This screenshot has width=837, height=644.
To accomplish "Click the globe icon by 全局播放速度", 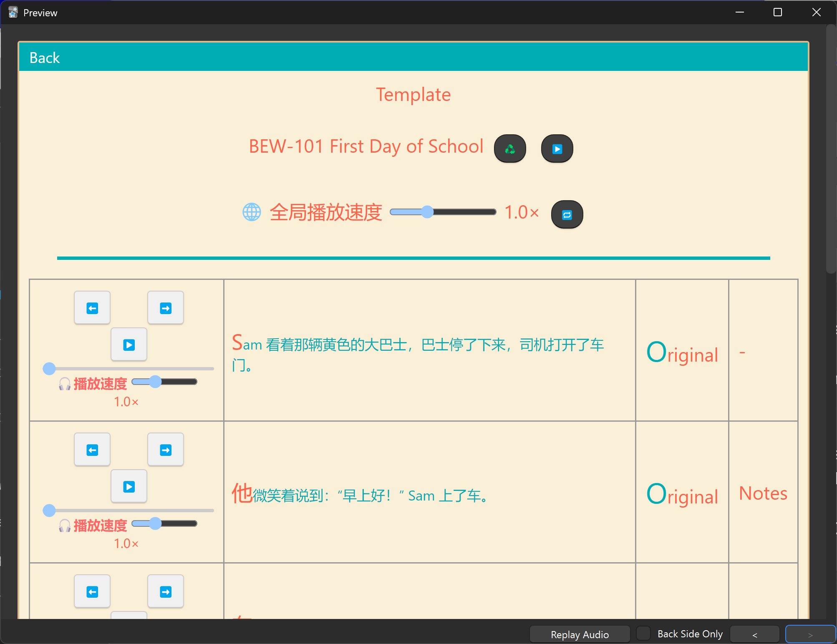I will point(252,212).
